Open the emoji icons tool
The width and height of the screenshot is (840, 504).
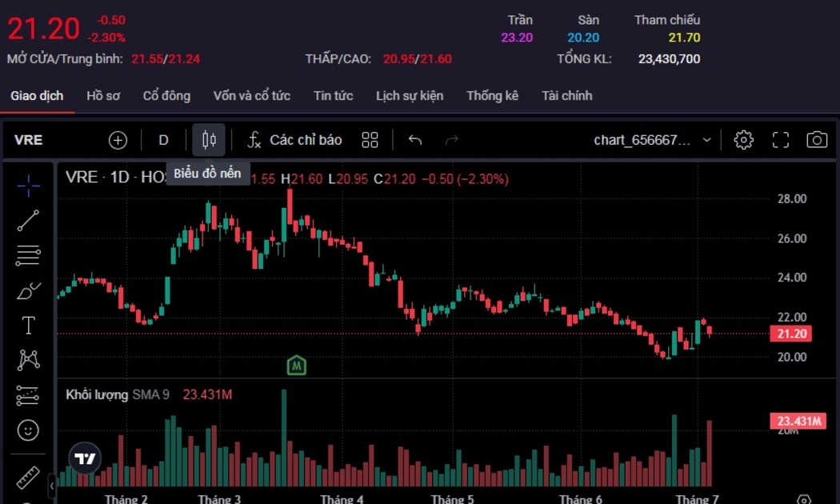28,430
